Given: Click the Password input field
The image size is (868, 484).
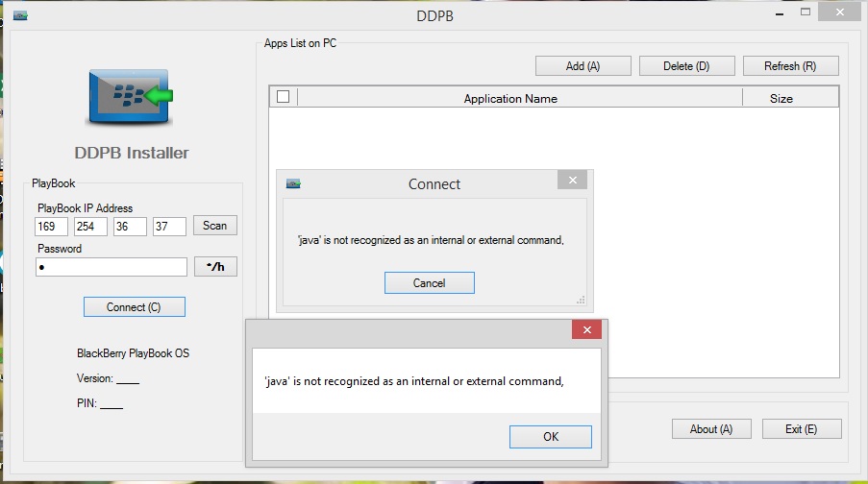Looking at the screenshot, I should 111,267.
